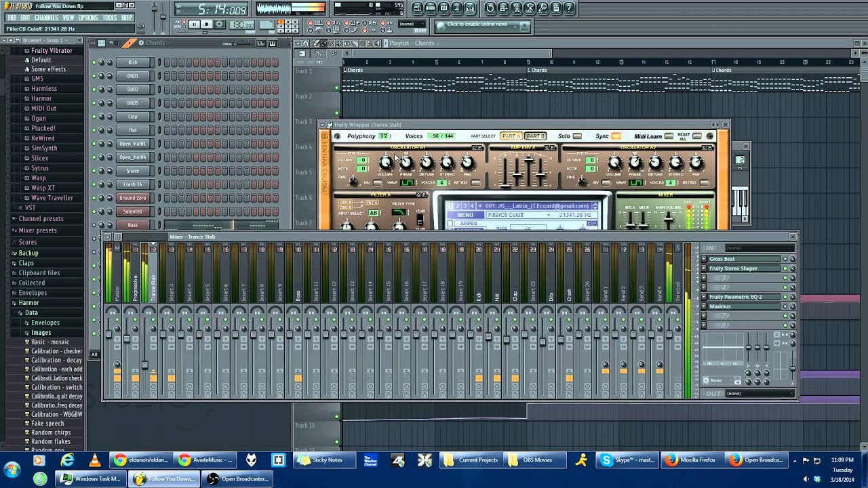Open the OPTIONS menu
This screenshot has height=488, width=868.
[88, 18]
